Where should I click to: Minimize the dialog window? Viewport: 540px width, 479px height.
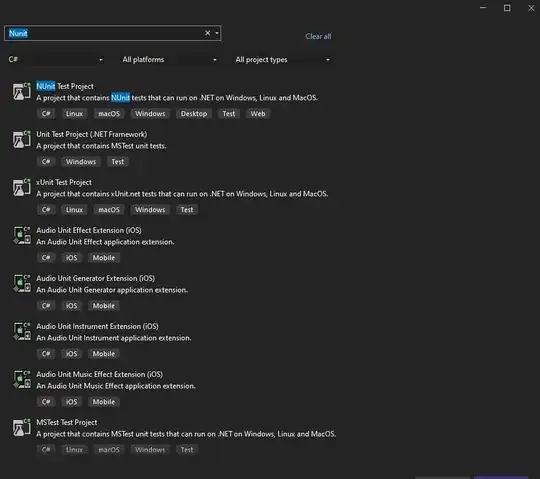click(483, 8)
